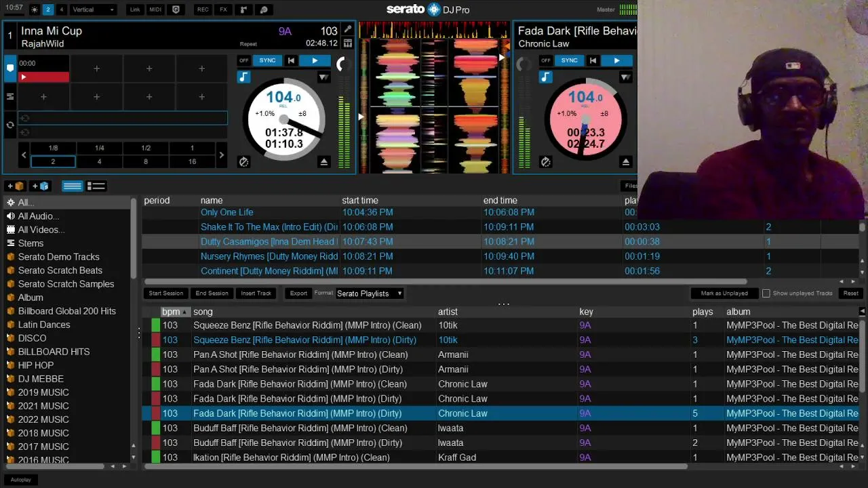Open the Scratch Bank panel icon
The height and width of the screenshot is (488, 868).
(x=243, y=9)
